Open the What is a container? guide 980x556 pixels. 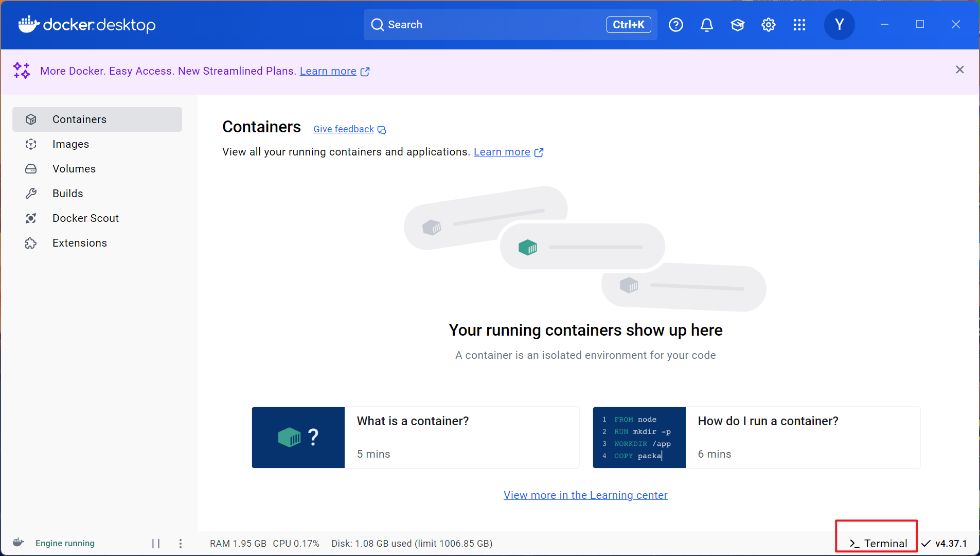pyautogui.click(x=416, y=438)
